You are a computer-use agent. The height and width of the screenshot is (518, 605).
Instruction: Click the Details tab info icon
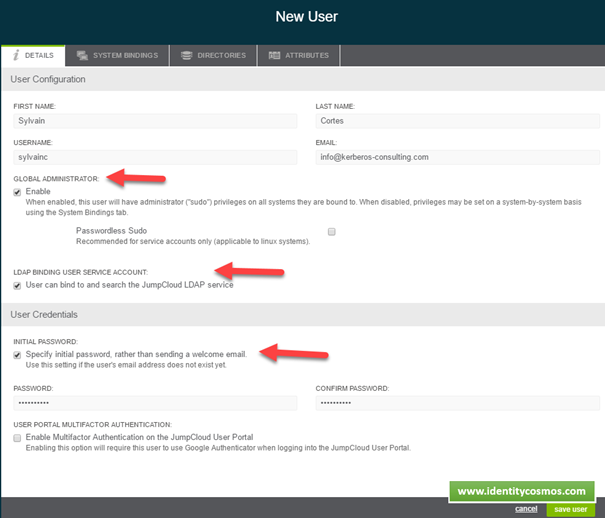pyautogui.click(x=16, y=55)
